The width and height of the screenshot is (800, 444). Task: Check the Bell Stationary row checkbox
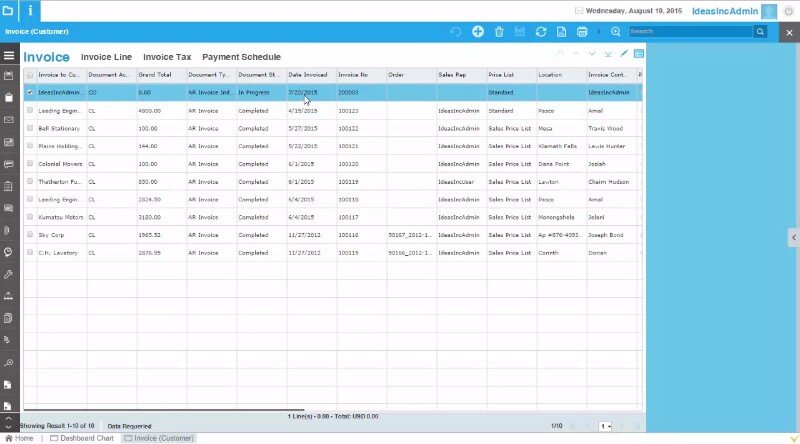pos(30,128)
